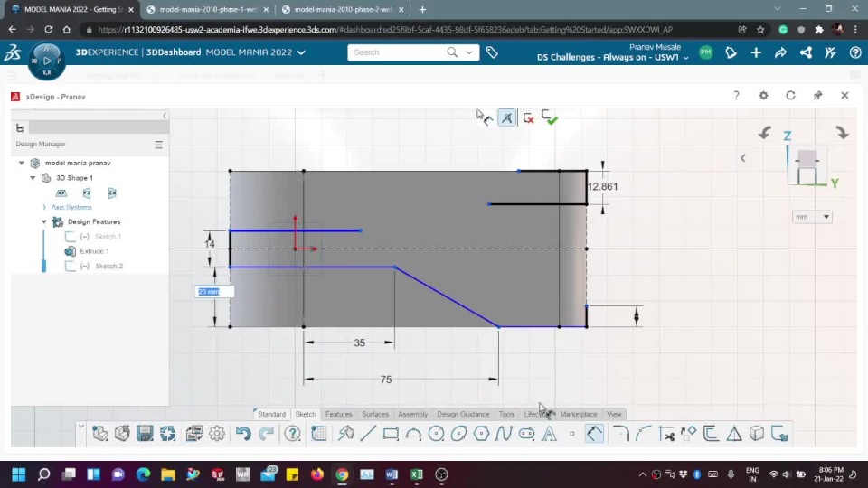Viewport: 868px width, 488px height.
Task: Open the DS Challenges collaborative space dropdown
Action: coord(686,58)
